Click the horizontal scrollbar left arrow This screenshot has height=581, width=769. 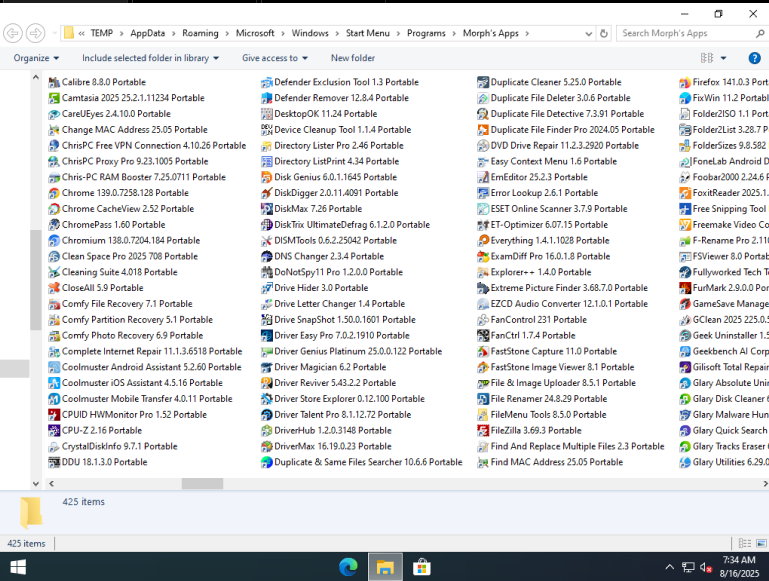coord(51,484)
